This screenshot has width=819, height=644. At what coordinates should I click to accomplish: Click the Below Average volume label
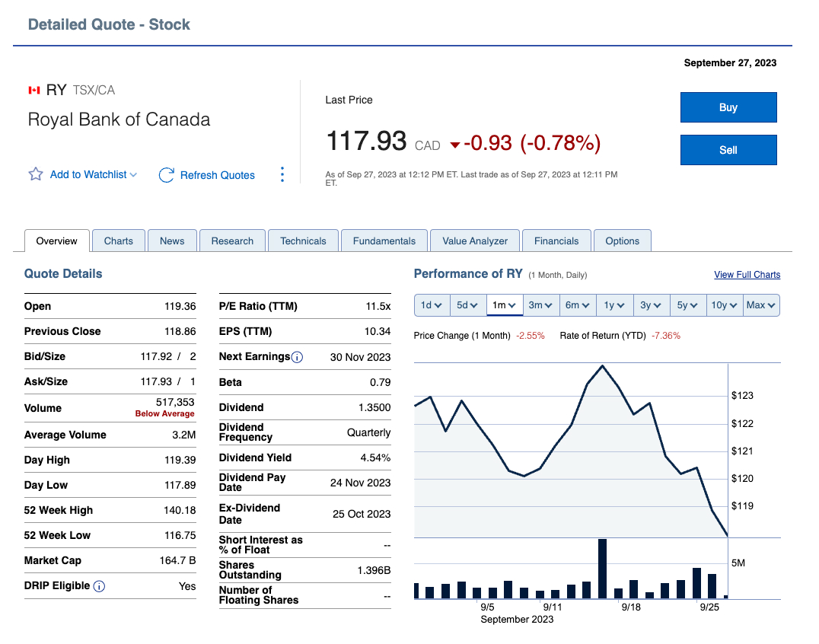point(164,413)
